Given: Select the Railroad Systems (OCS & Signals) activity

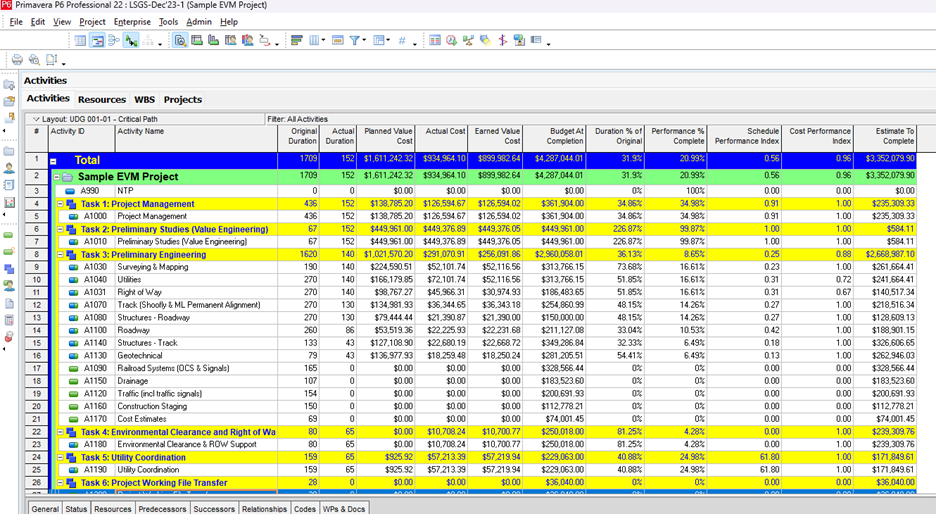Looking at the screenshot, I should tap(173, 368).
